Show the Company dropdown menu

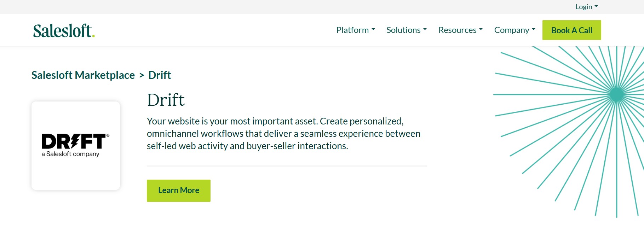click(515, 30)
